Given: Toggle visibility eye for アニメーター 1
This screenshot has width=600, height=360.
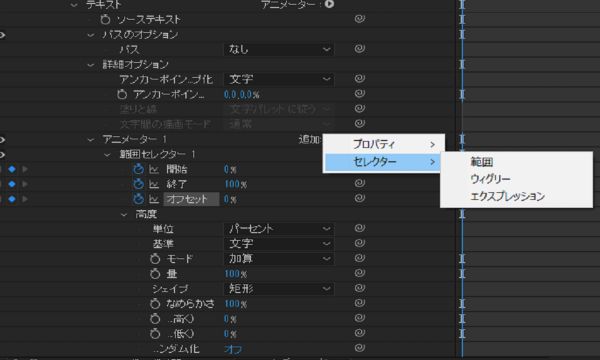Looking at the screenshot, I should (x=2, y=140).
